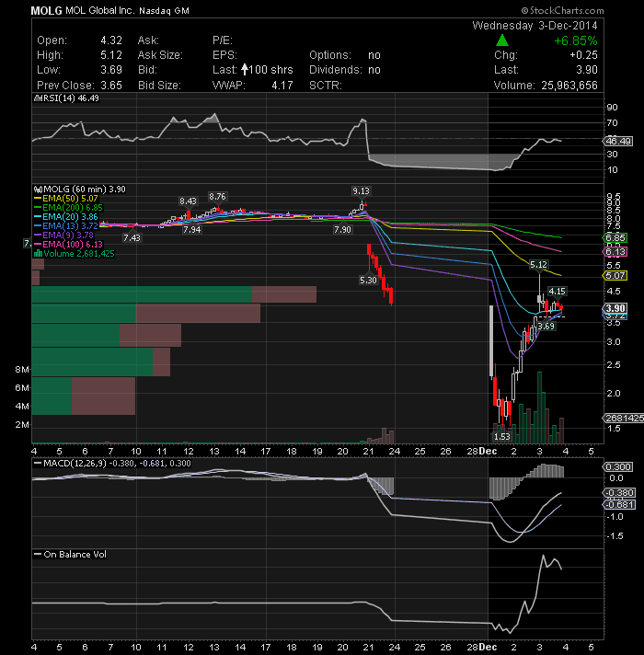Click the Open value 4.32

click(x=111, y=40)
